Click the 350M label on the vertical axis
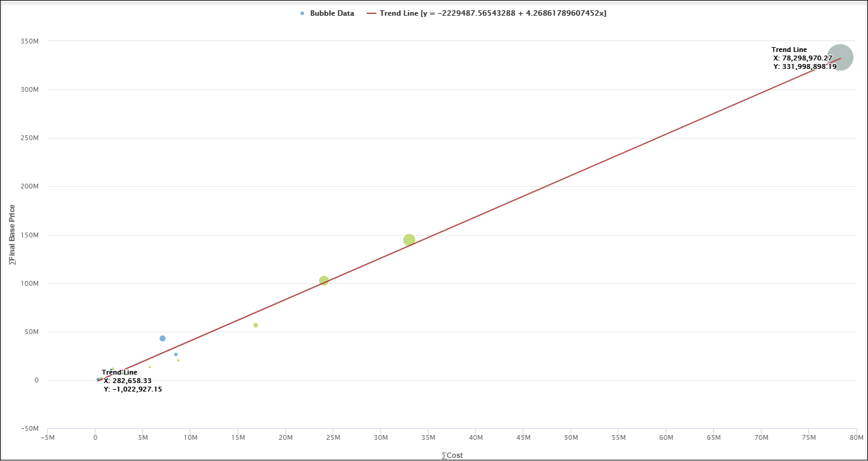This screenshot has height=461, width=868. [x=30, y=41]
